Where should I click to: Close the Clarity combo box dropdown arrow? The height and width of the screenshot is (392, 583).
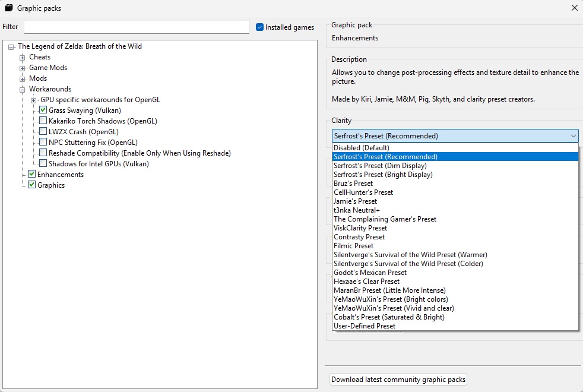pos(573,136)
